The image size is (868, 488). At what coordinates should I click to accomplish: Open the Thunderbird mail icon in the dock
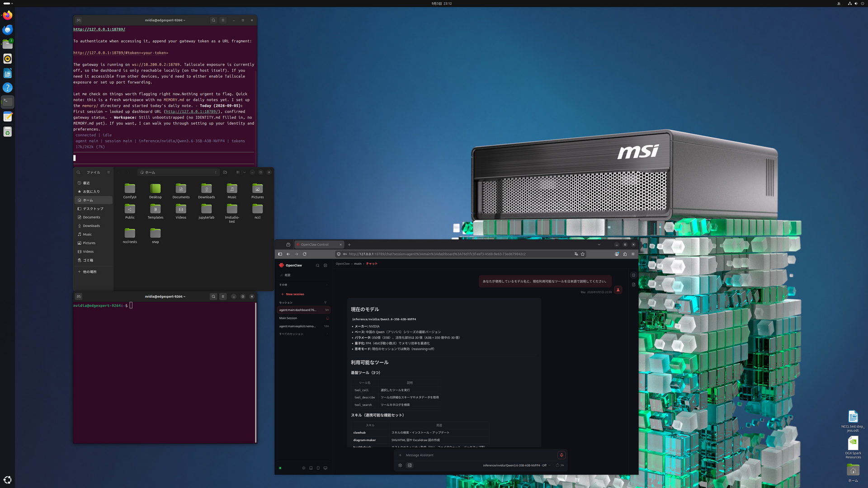[x=7, y=30]
